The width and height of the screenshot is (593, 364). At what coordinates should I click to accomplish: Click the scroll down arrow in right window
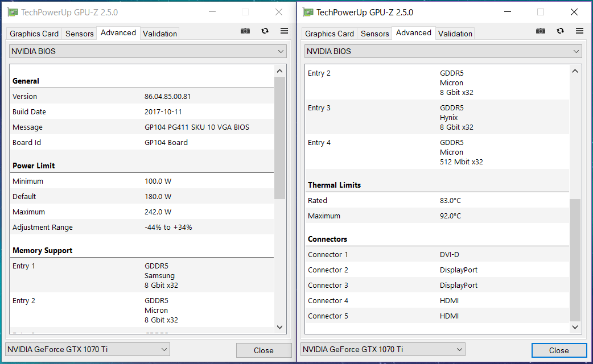(575, 328)
